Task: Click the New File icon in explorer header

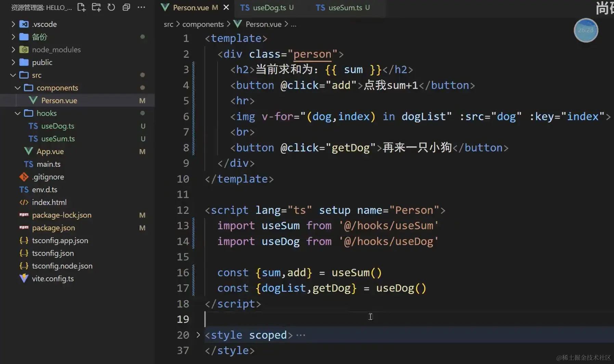Action: 81,7
